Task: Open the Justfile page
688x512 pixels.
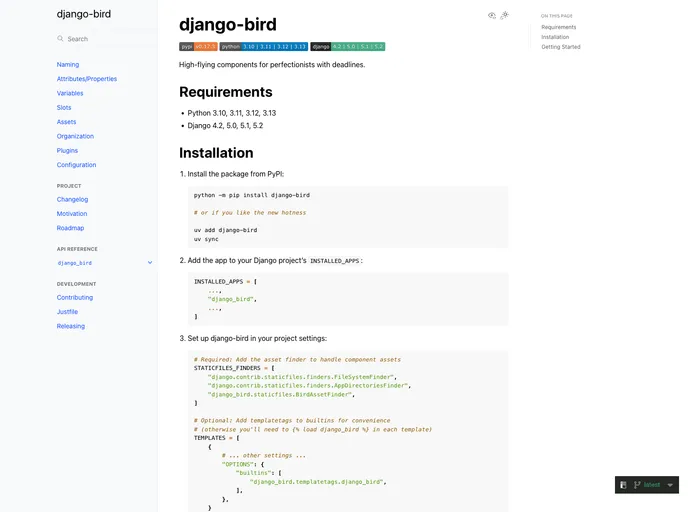Action: coord(67,312)
